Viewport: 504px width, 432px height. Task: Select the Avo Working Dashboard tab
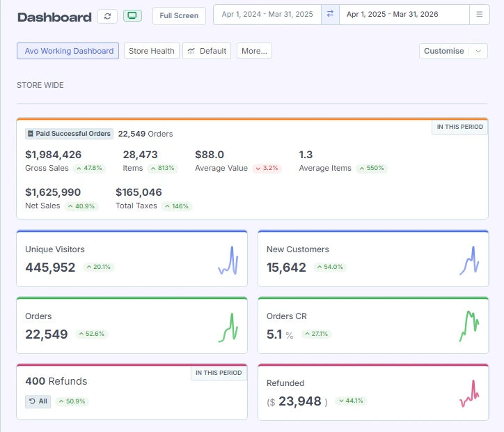(68, 51)
